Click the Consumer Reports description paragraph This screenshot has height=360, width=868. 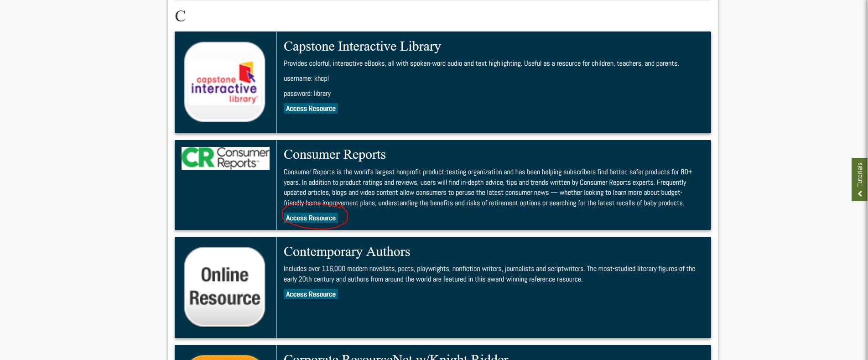point(488,188)
